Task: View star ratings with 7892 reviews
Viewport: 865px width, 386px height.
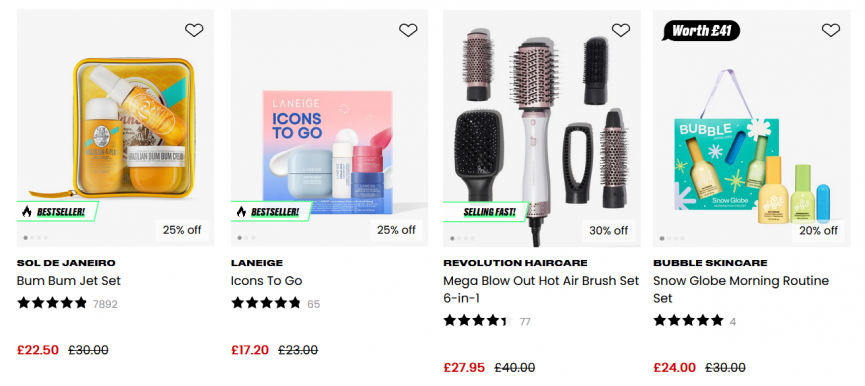Action: pos(67,303)
